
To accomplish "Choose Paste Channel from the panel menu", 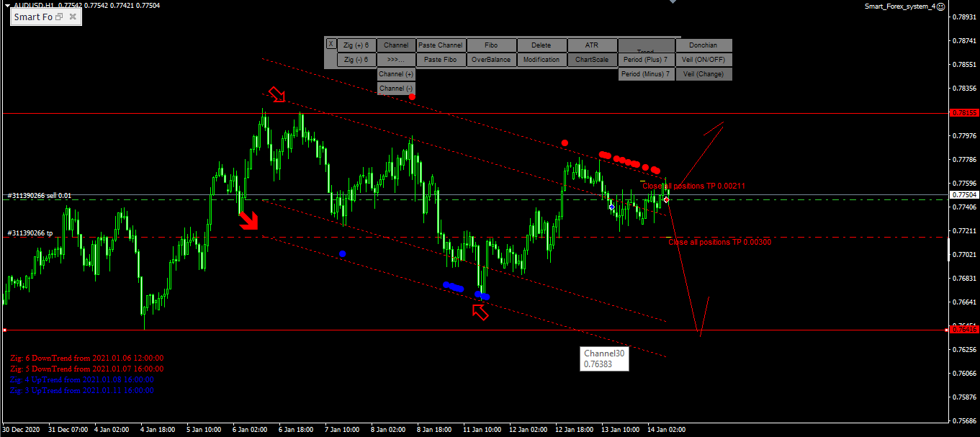I will pyautogui.click(x=440, y=45).
